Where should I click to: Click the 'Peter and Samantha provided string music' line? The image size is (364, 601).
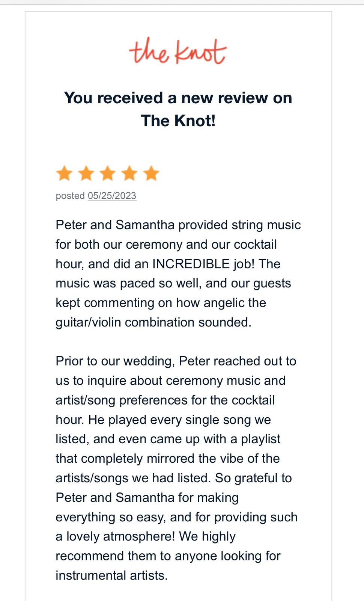(x=178, y=225)
